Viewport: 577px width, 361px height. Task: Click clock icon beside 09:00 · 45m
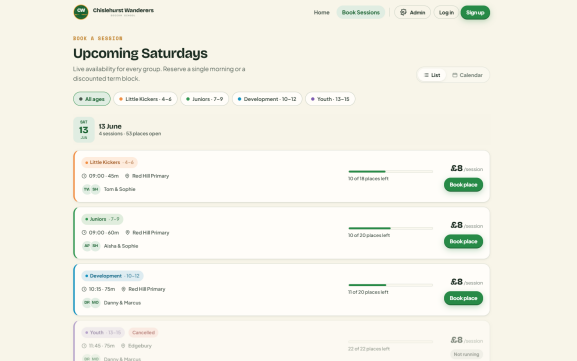pyautogui.click(x=84, y=176)
